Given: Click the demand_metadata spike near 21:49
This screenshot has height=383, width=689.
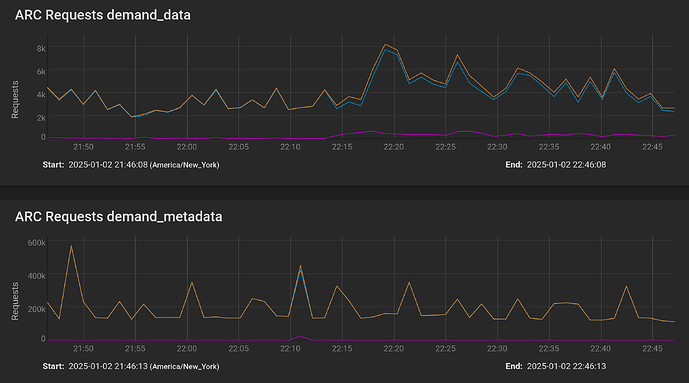Looking at the screenshot, I should [71, 246].
